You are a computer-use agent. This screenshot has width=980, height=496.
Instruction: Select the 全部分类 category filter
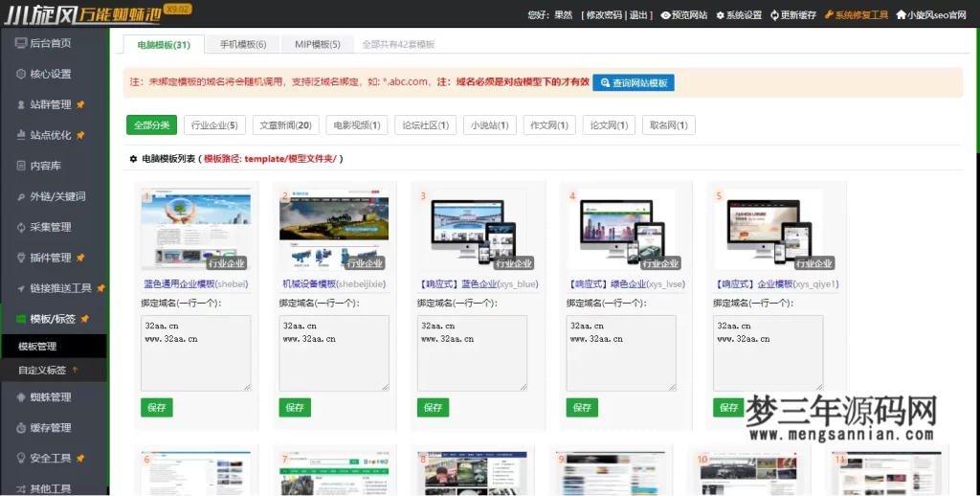pyautogui.click(x=152, y=125)
